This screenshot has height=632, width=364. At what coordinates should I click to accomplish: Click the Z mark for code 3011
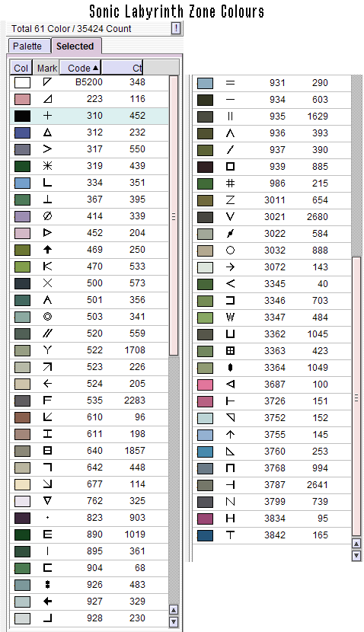230,200
